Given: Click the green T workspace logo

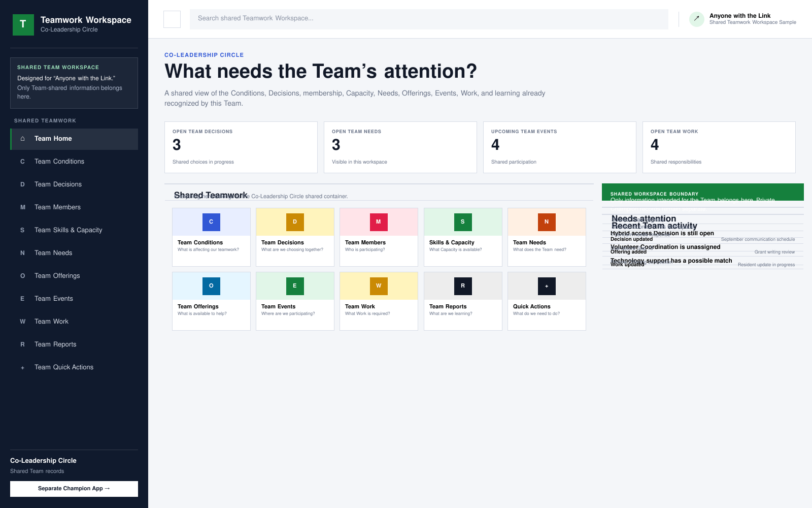Looking at the screenshot, I should 23,24.
